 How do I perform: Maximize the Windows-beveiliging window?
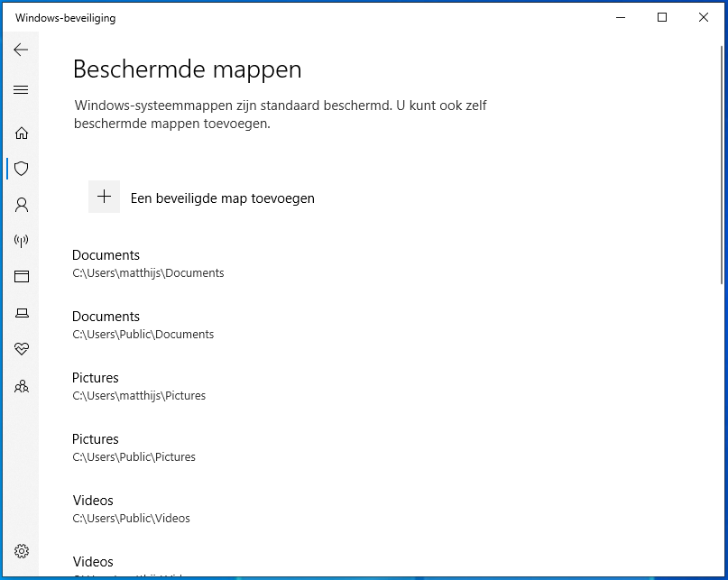pos(662,17)
